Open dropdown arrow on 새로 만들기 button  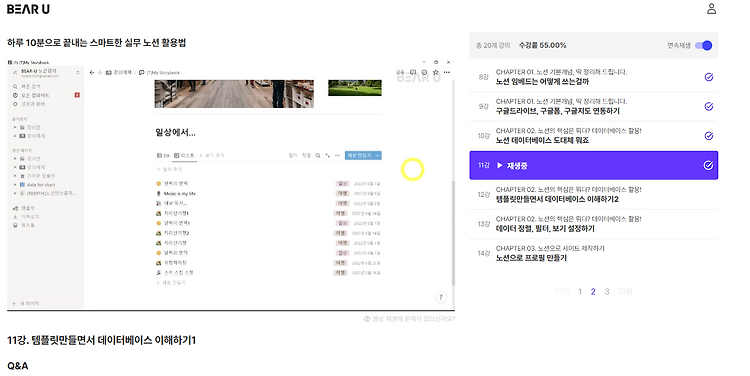click(378, 155)
